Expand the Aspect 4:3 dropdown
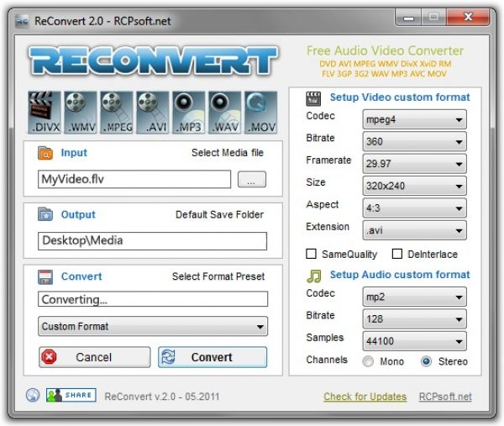This screenshot has width=504, height=426. tap(414, 208)
